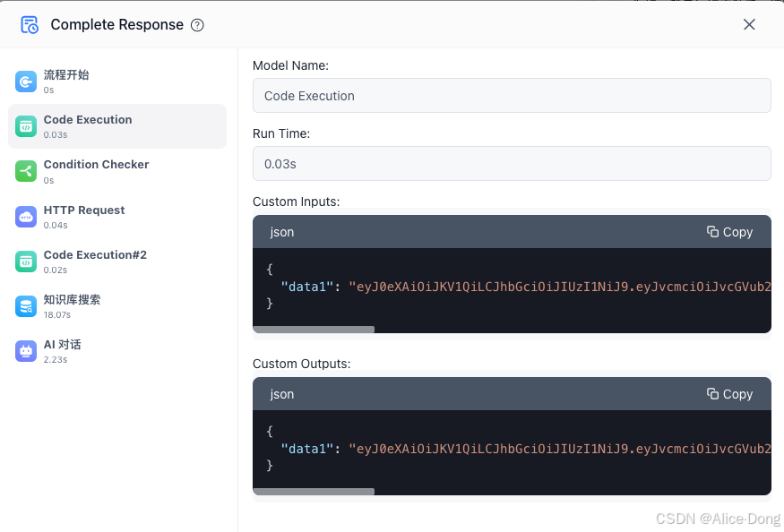This screenshot has height=532, width=784.
Task: Click the Complete Response header icon
Action: [x=29, y=24]
